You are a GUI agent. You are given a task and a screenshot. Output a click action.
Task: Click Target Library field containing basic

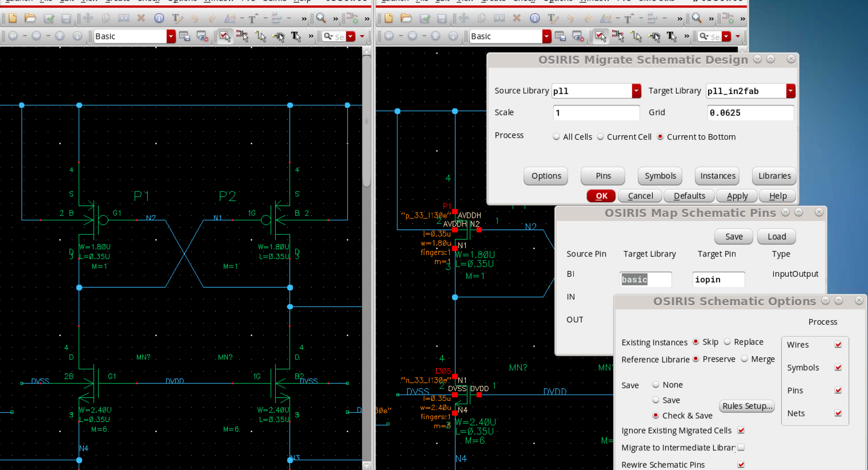[646, 279]
